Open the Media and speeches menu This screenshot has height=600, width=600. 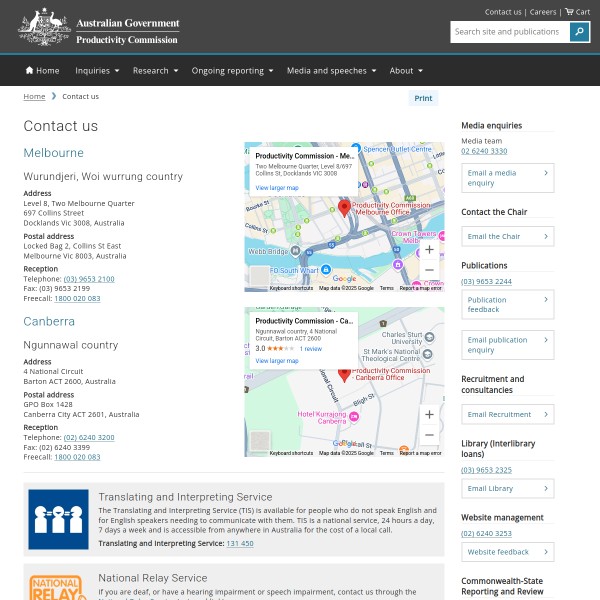(x=331, y=71)
